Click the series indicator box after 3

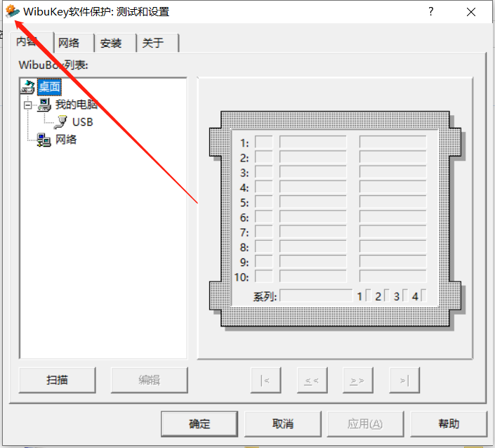(x=405, y=296)
